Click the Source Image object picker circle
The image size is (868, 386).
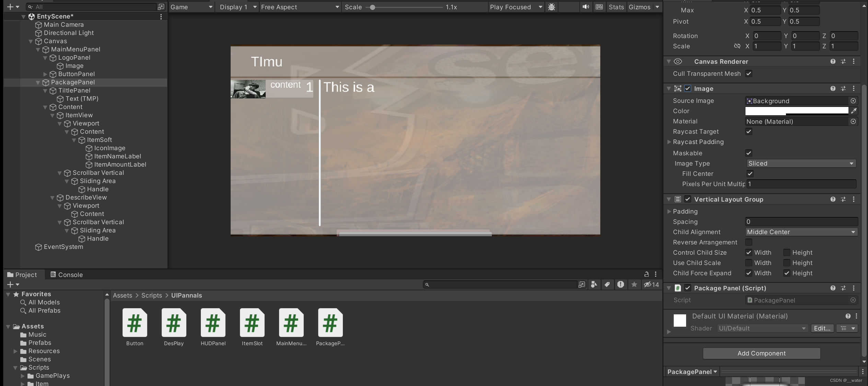click(x=853, y=101)
